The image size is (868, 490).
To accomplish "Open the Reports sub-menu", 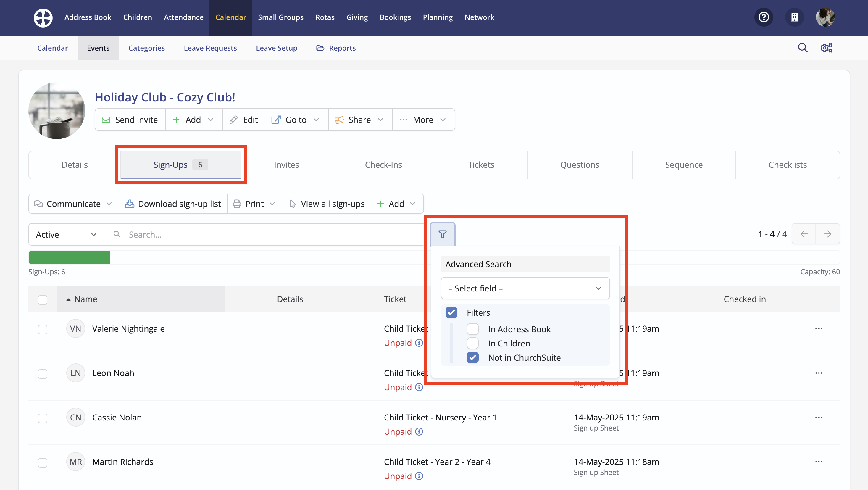I will point(336,48).
